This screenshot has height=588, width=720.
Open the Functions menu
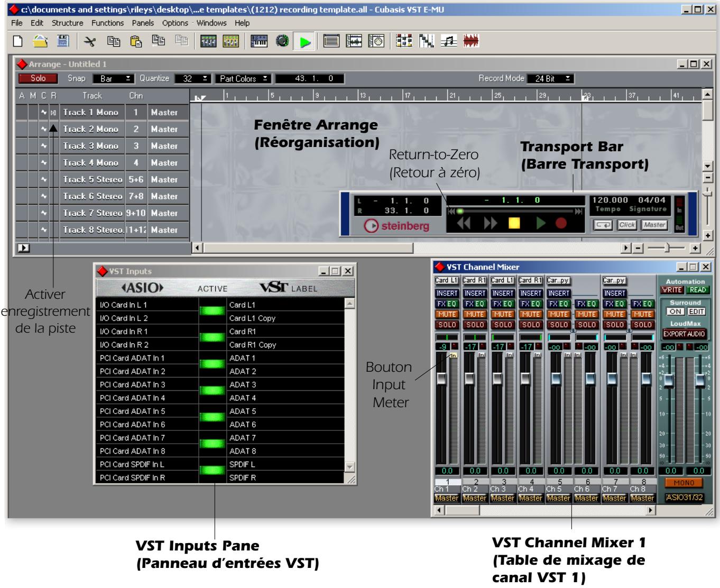click(108, 24)
